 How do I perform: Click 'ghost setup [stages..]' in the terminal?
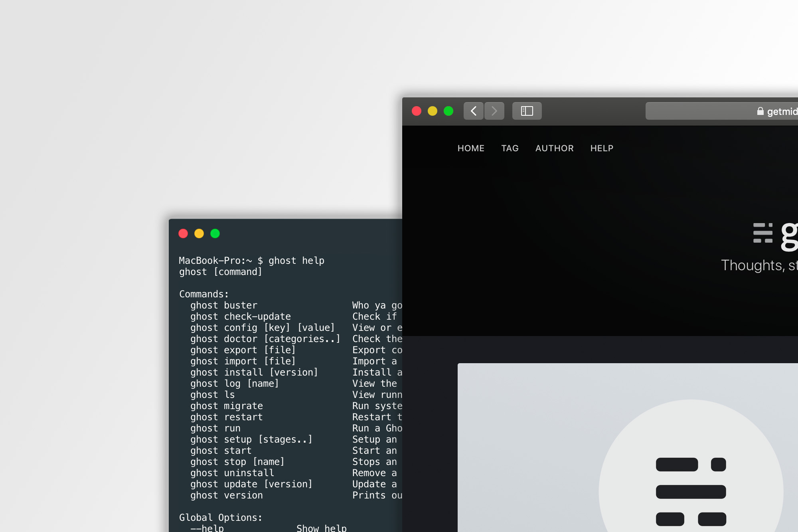point(251,439)
